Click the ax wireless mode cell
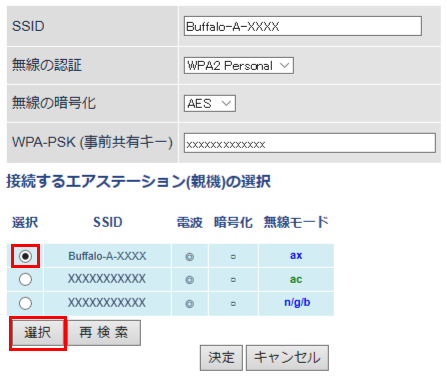447x383 pixels. coord(296,255)
